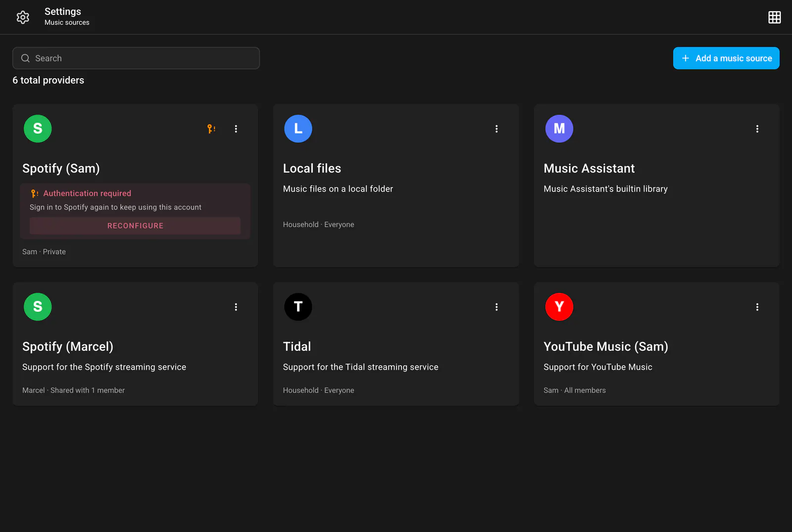Viewport: 792px width, 532px height.
Task: Open the Tidal card title
Action: tap(297, 346)
